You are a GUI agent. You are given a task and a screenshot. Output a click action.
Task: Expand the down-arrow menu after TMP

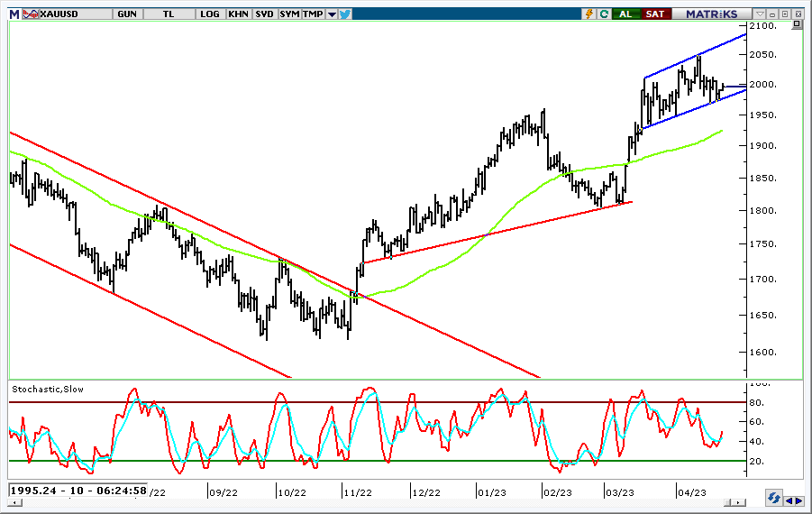pyautogui.click(x=331, y=14)
